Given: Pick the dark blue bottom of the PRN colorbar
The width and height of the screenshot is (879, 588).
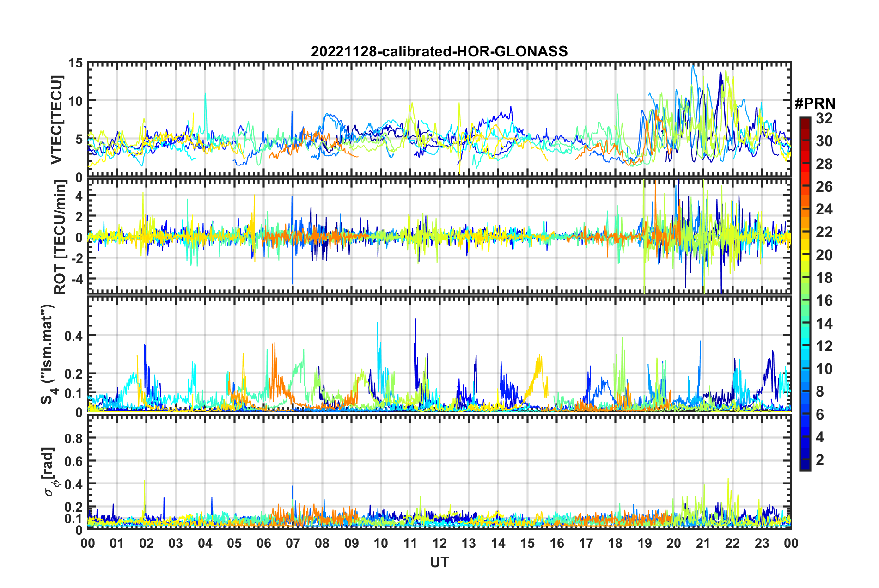Looking at the screenshot, I should click(805, 466).
